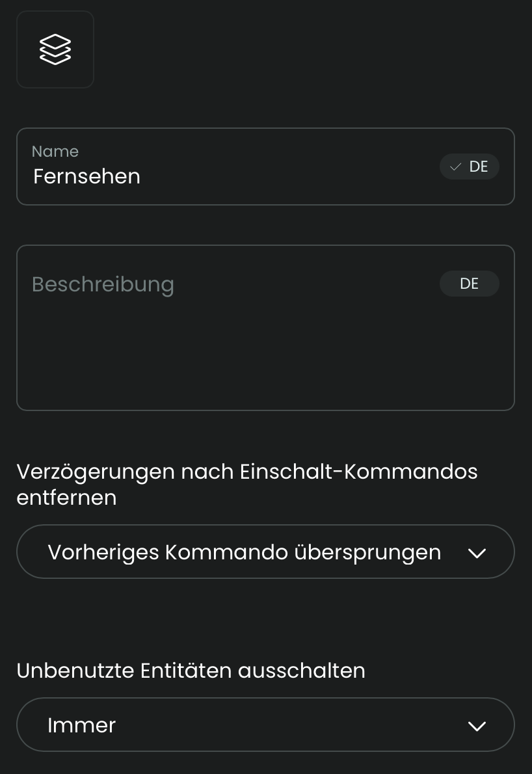Click the "Vorheriges Kommando übersprungen" value text
Image resolution: width=532 pixels, height=774 pixels.
(x=245, y=552)
